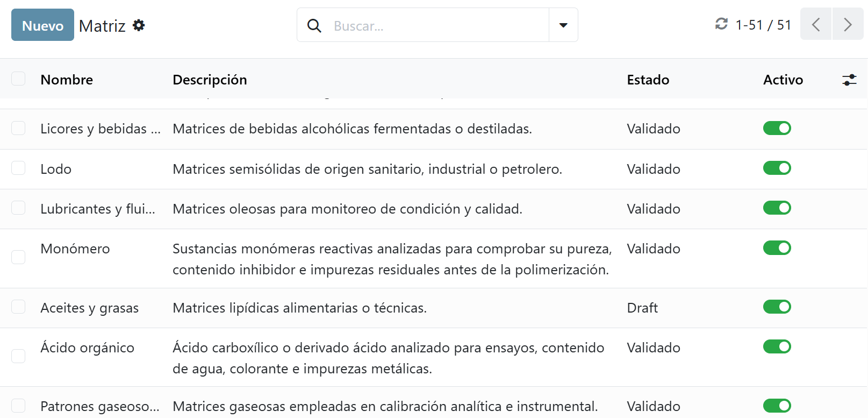The height and width of the screenshot is (418, 868).
Task: Click the 1-51 / 51 pager counter
Action: (763, 25)
